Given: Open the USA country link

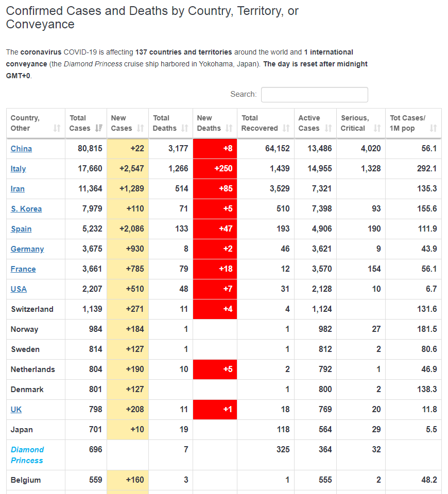Looking at the screenshot, I should point(19,289).
